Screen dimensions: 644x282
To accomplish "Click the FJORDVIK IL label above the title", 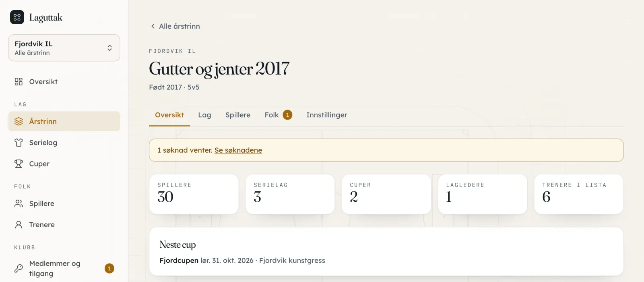I will (172, 51).
